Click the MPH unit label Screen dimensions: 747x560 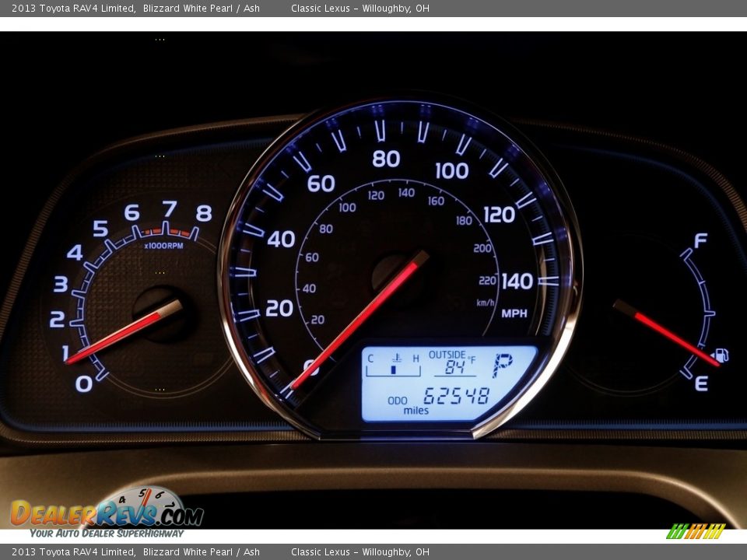514,313
